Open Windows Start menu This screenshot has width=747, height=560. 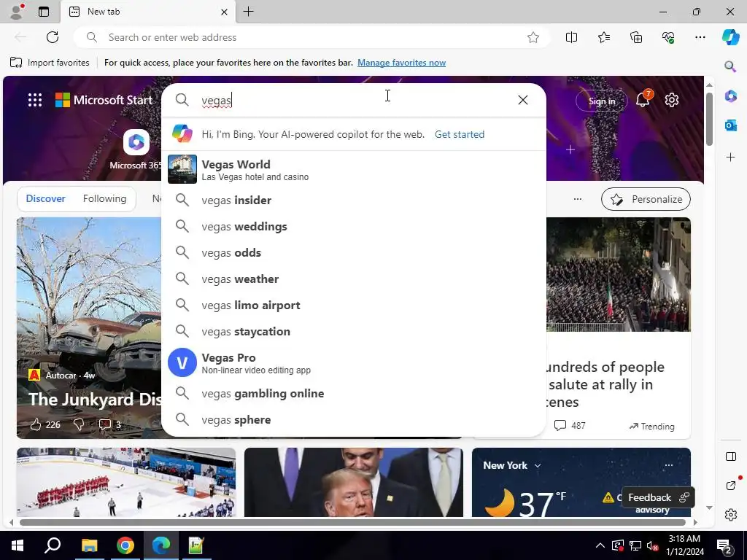click(x=18, y=545)
